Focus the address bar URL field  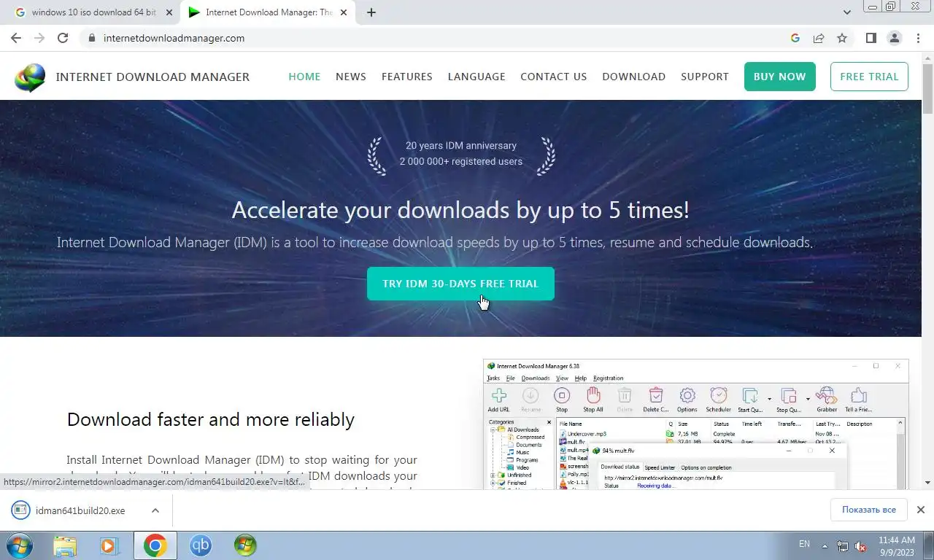click(438, 38)
